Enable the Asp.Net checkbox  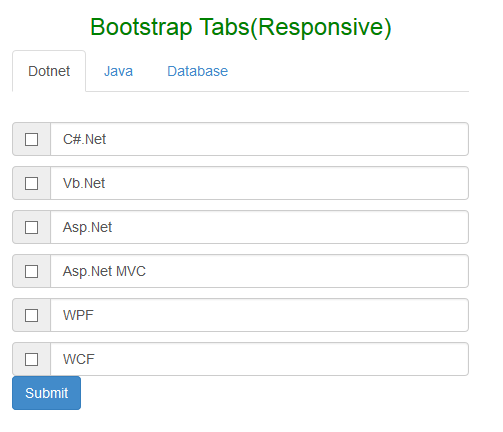point(31,227)
